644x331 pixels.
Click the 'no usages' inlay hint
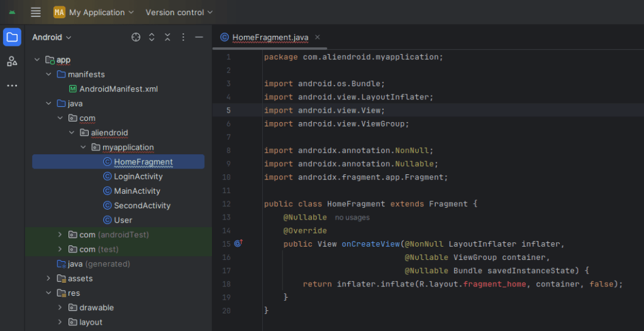click(352, 218)
